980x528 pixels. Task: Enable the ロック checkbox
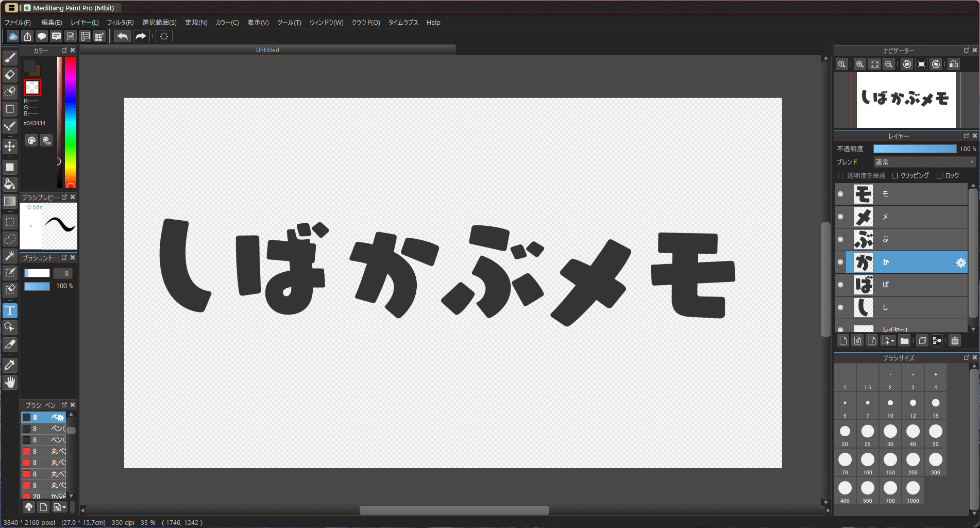(939, 175)
